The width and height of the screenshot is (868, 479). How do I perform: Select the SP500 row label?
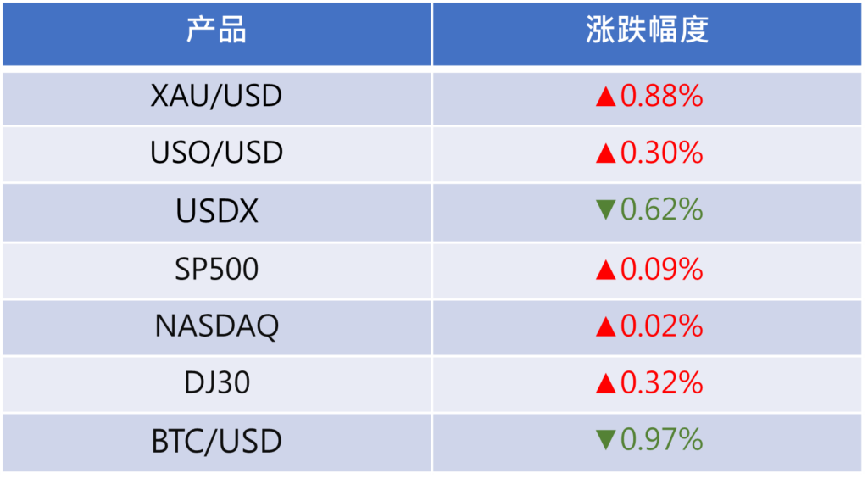(216, 270)
